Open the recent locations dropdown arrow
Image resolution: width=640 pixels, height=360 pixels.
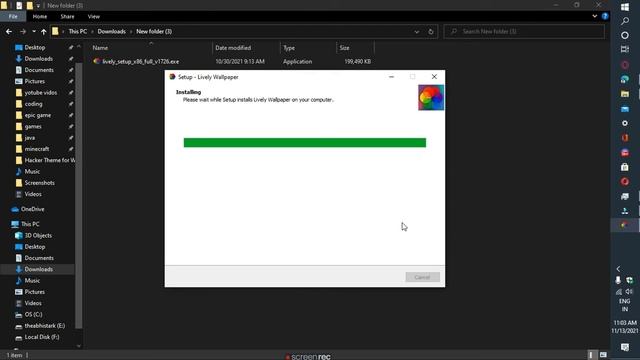[33, 31]
